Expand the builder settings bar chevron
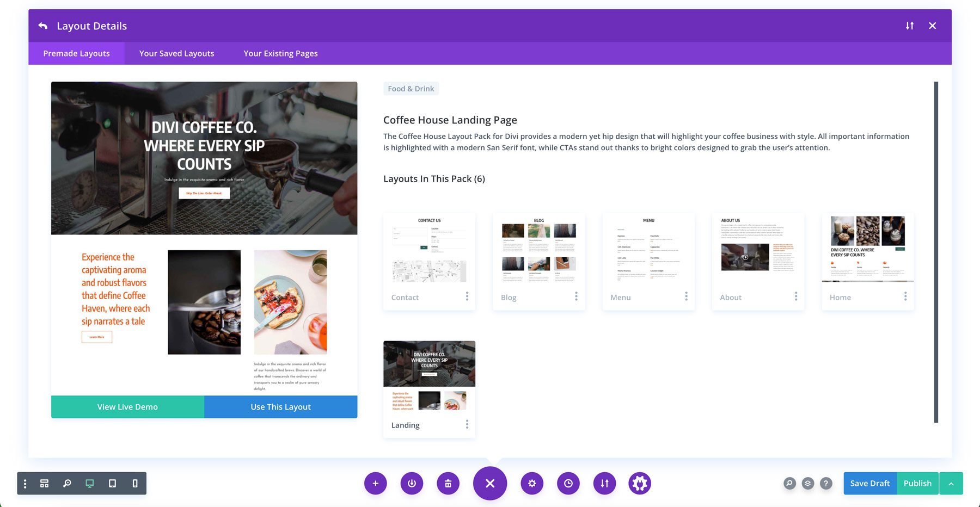This screenshot has height=507, width=980. pyautogui.click(x=952, y=483)
